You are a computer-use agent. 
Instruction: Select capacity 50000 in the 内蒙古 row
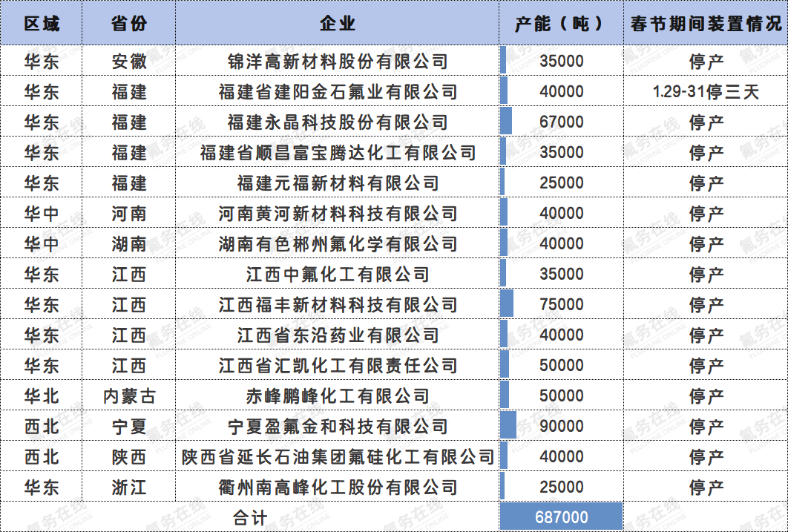pyautogui.click(x=562, y=396)
